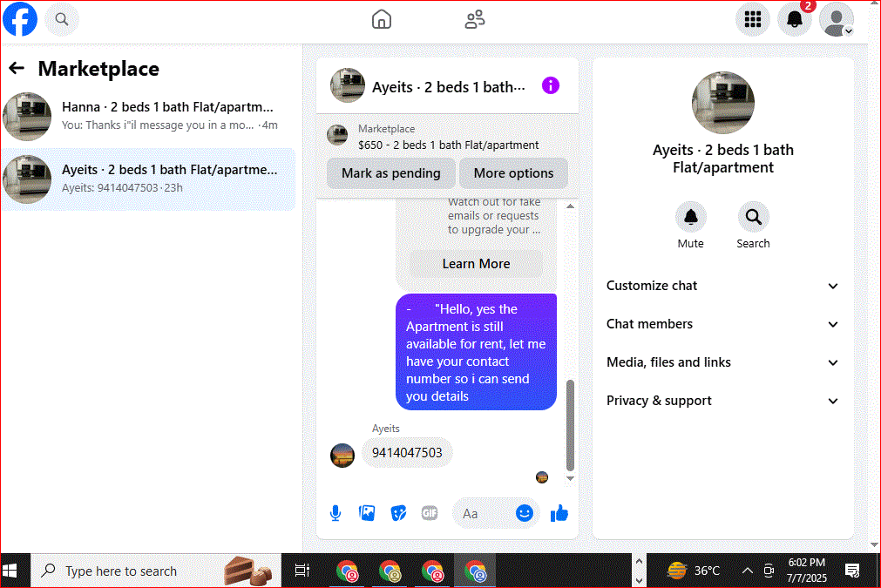Open Hanna 2 beds conversation
Screen dimensions: 881x588
point(148,116)
